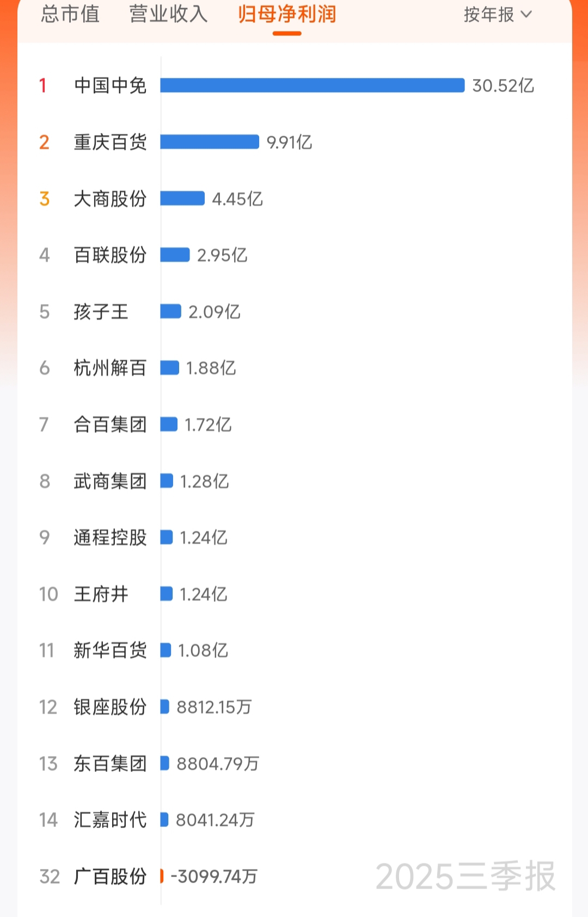Select the 归母净利润 tab

click(x=287, y=15)
